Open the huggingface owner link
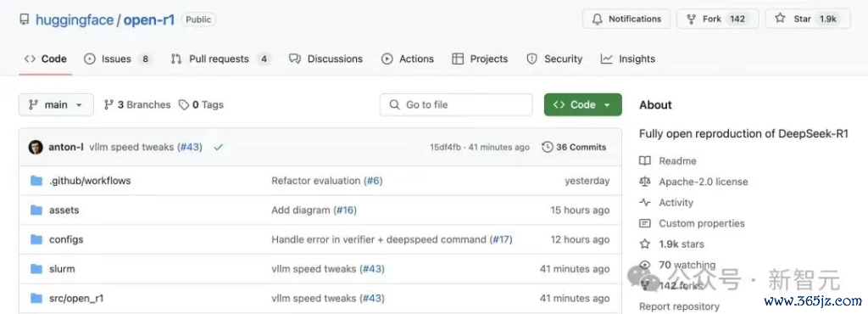 [75, 20]
